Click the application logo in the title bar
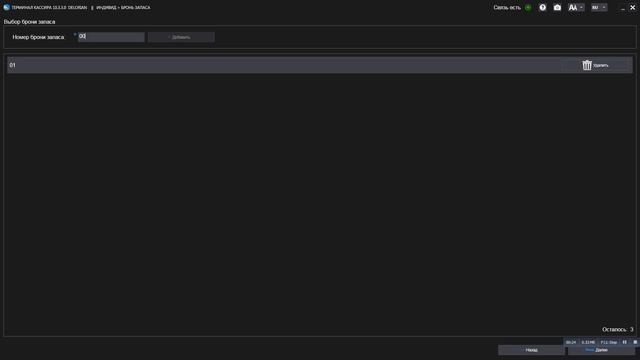The width and height of the screenshot is (640, 360). (6, 7)
